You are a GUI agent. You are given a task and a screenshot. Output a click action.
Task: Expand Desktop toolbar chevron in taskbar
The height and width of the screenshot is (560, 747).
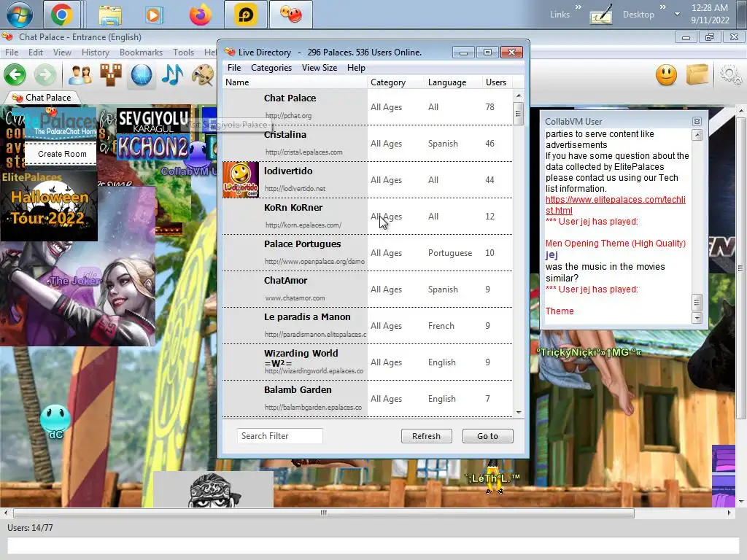[662, 7]
